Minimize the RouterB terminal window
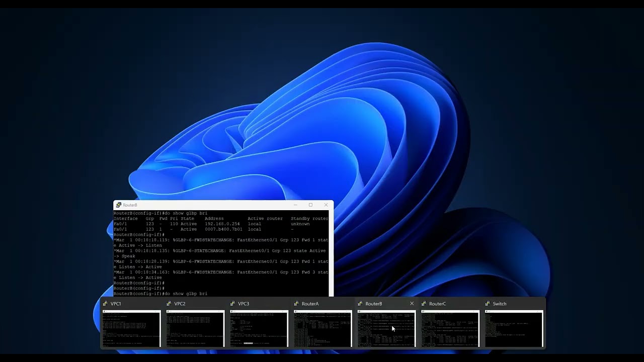This screenshot has width=644, height=362. [x=295, y=205]
